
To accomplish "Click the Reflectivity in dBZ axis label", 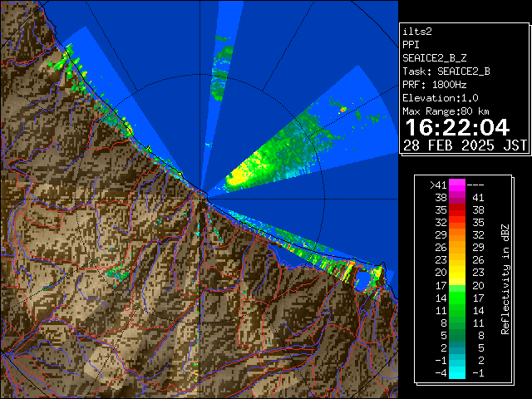I will point(505,279).
